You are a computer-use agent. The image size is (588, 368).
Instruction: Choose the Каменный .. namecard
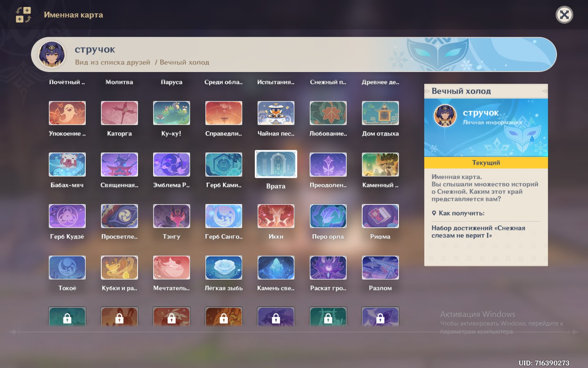[x=381, y=165]
